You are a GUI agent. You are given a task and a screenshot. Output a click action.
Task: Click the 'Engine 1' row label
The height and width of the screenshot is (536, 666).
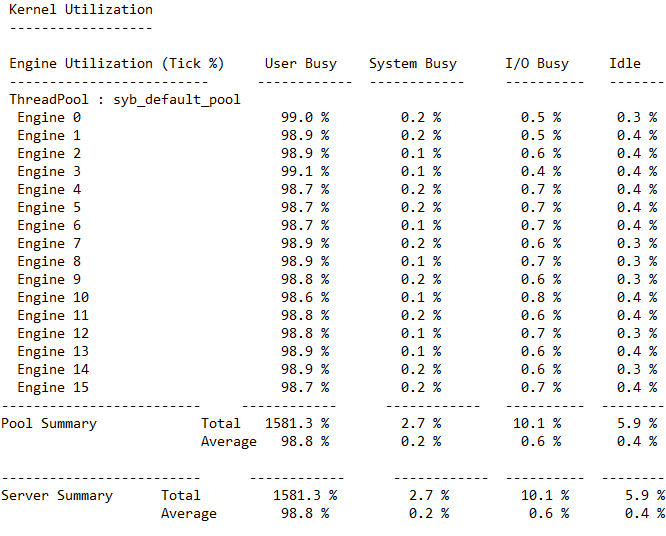(49, 135)
